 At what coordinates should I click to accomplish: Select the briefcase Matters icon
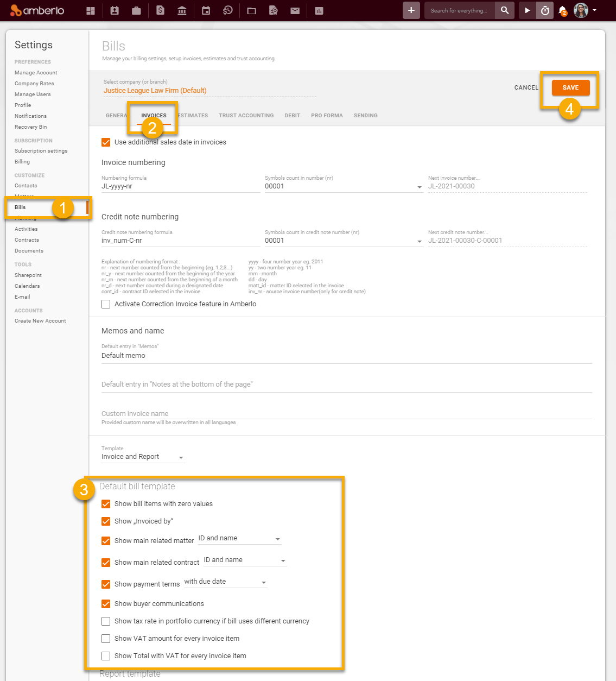[x=136, y=10]
